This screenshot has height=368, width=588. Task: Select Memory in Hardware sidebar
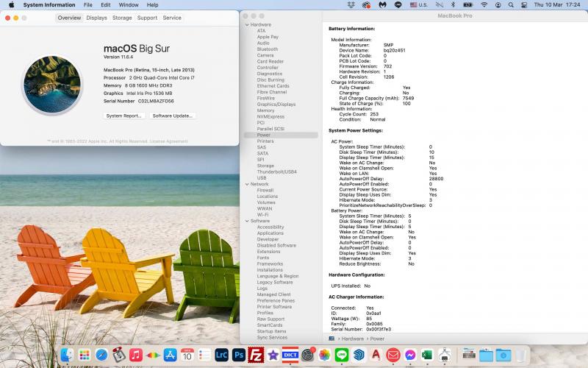265,110
